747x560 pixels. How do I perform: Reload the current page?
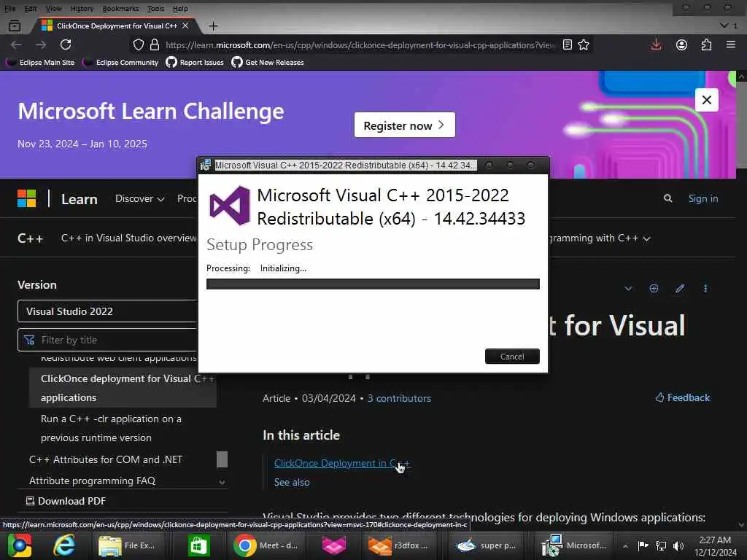tap(66, 44)
